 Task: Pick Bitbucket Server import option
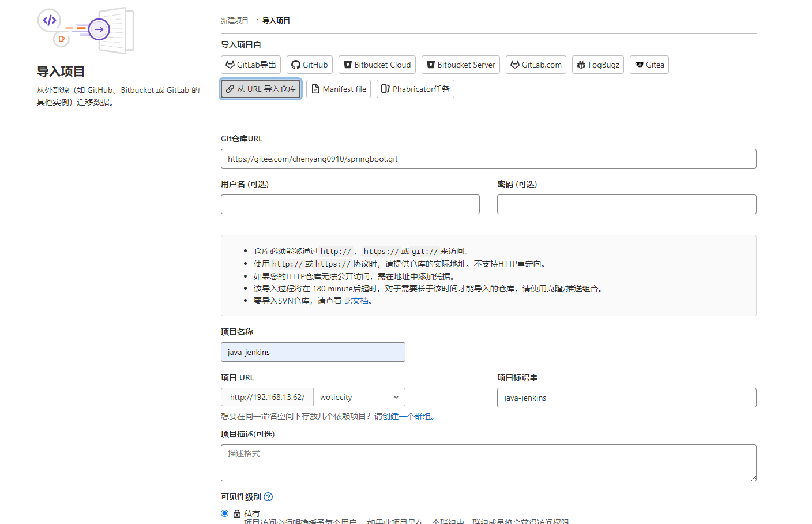pos(461,65)
